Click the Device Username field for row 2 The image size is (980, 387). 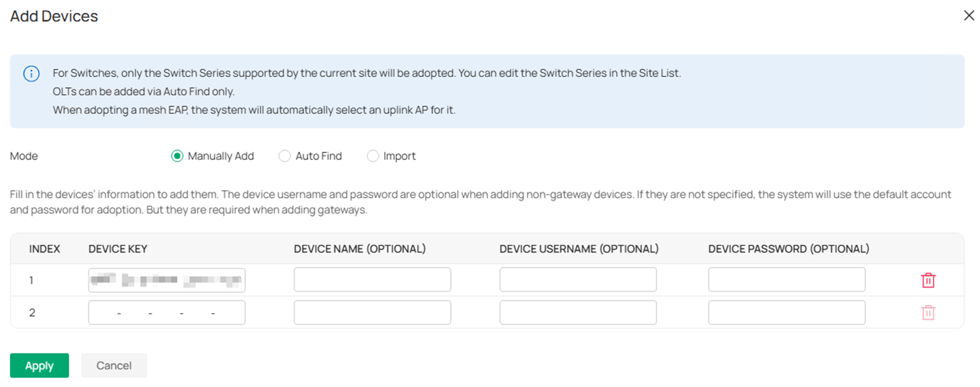(578, 312)
